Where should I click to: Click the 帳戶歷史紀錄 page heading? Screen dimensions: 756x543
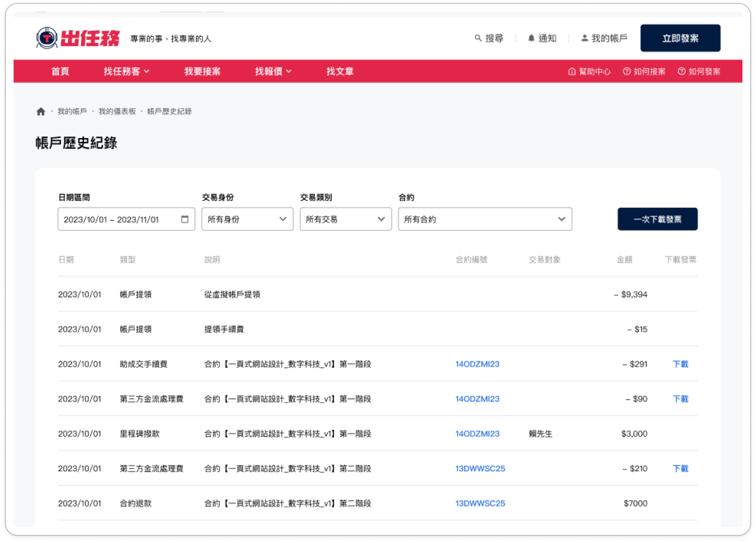coord(76,143)
